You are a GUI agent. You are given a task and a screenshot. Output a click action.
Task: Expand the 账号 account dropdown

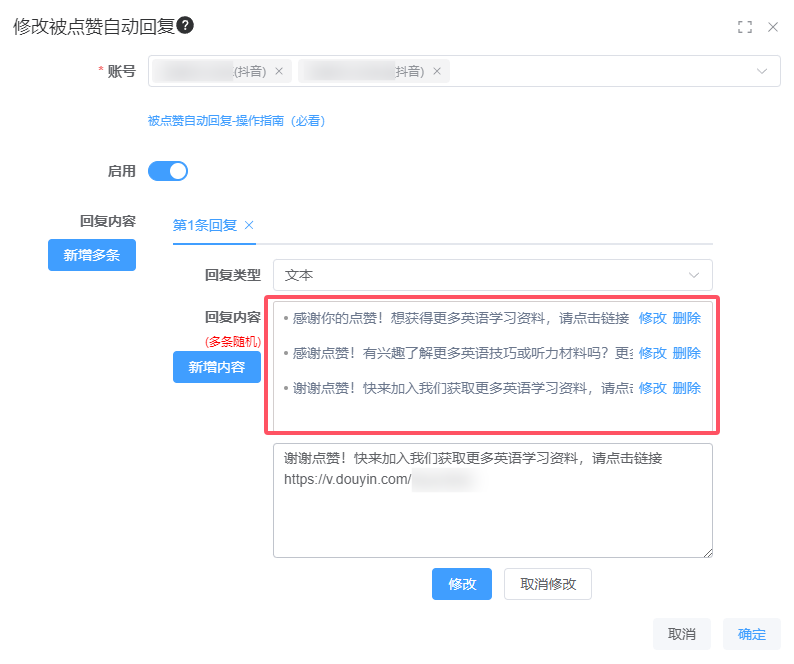click(762, 71)
